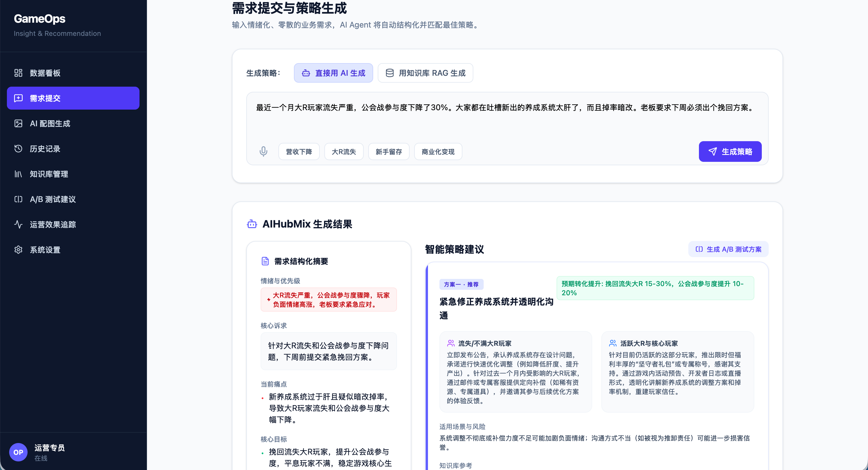
Task: Open A/B 测试建议 menu item
Action: pyautogui.click(x=73, y=199)
